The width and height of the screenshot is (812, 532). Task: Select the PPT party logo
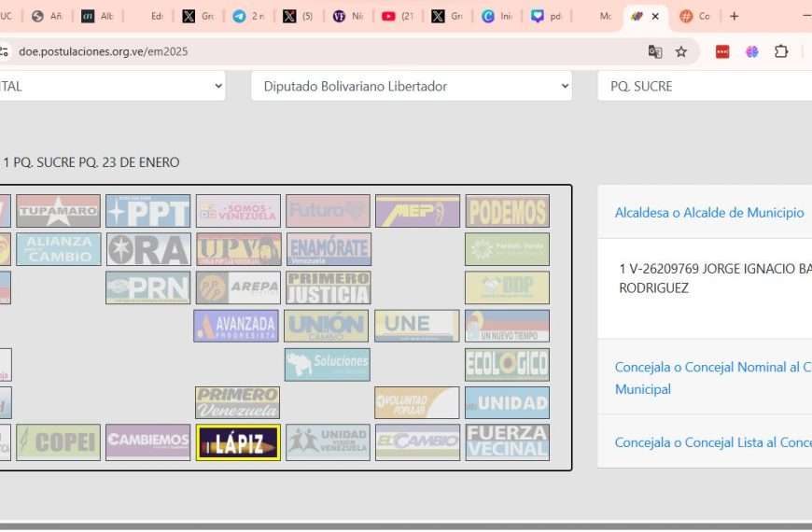[148, 211]
